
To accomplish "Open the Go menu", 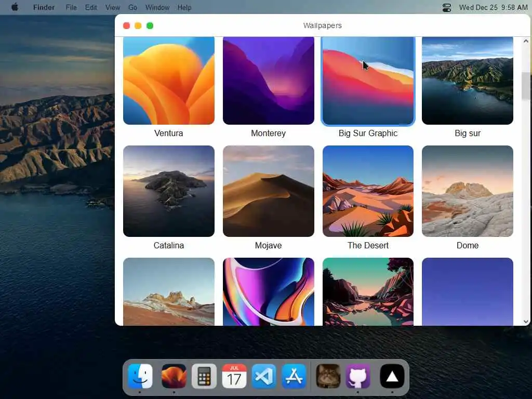I will (x=132, y=7).
